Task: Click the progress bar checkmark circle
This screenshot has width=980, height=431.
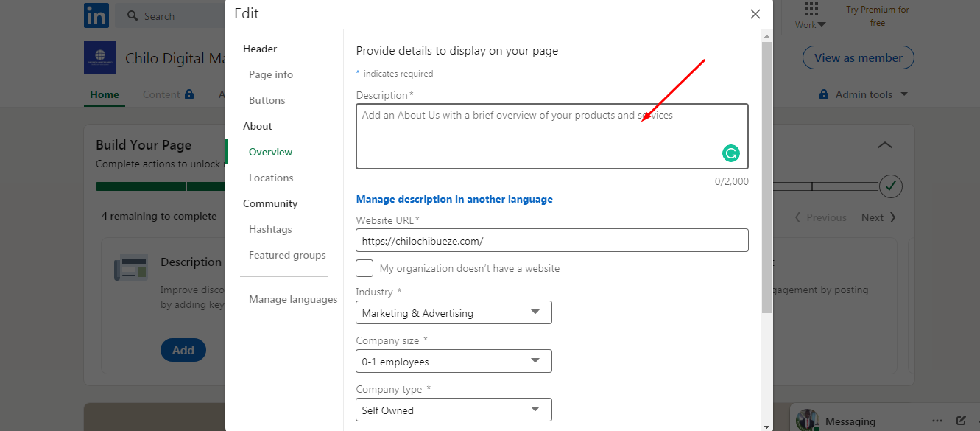Action: pos(891,186)
